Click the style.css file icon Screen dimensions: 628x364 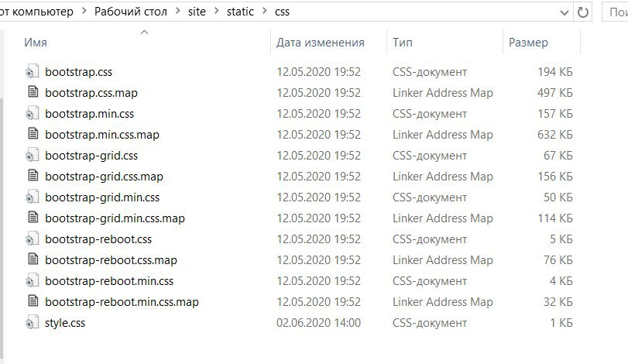[x=32, y=322]
